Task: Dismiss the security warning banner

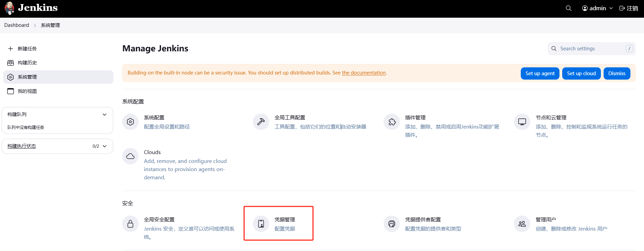Action: click(617, 73)
